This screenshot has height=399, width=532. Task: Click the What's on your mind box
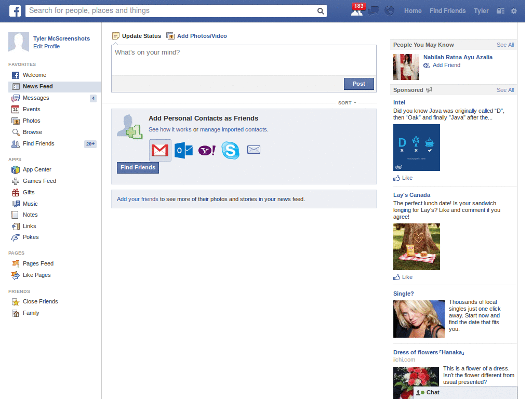(x=244, y=60)
